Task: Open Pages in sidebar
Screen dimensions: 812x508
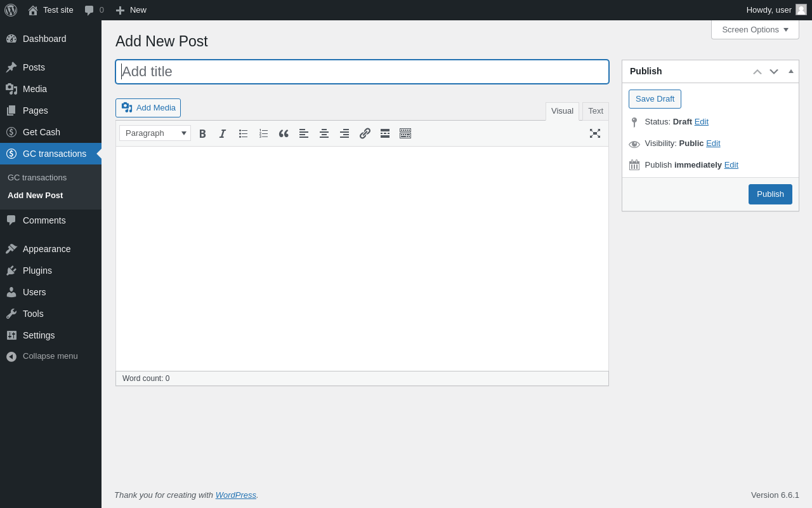Action: click(51, 110)
